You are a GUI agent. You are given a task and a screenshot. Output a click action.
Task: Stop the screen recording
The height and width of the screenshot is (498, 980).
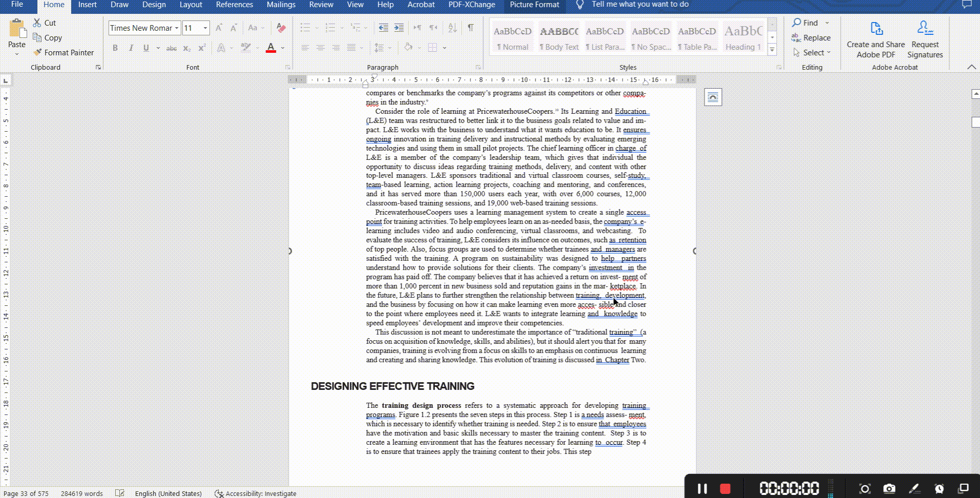(725, 488)
